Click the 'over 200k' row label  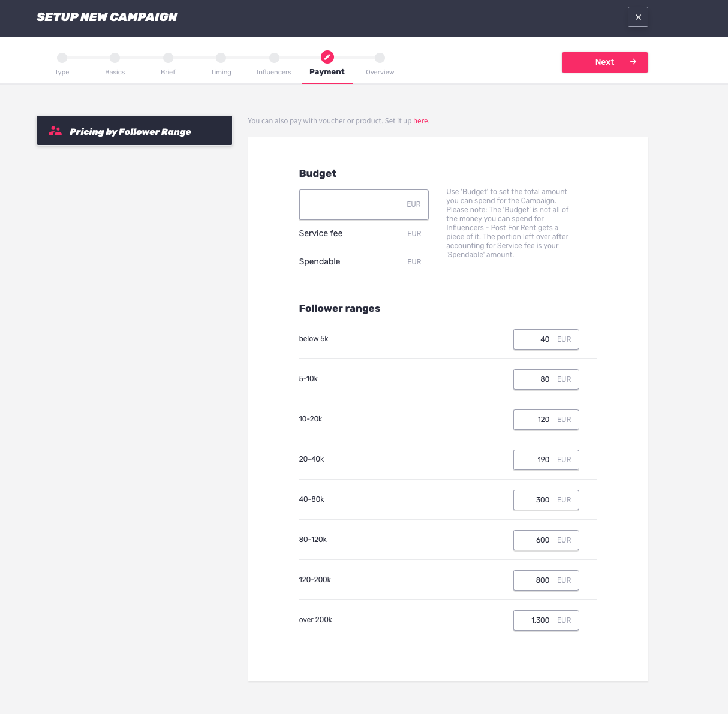[315, 620]
